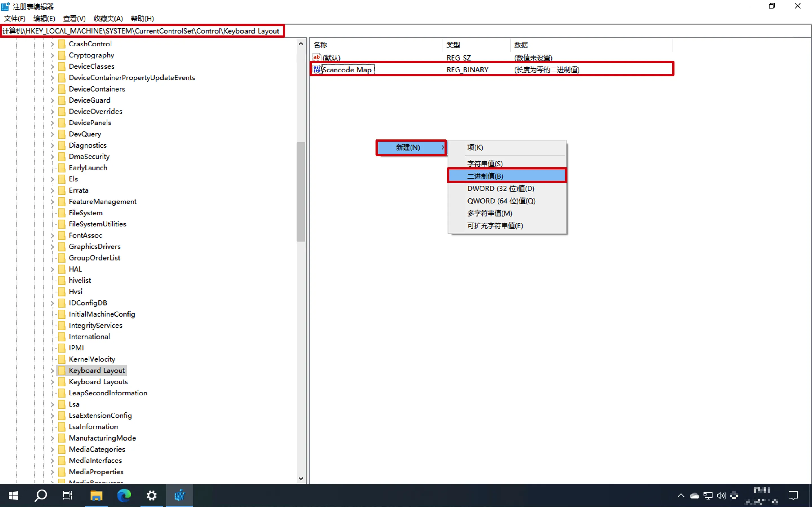Expand the GraphicsDrivers tree node

52,247
